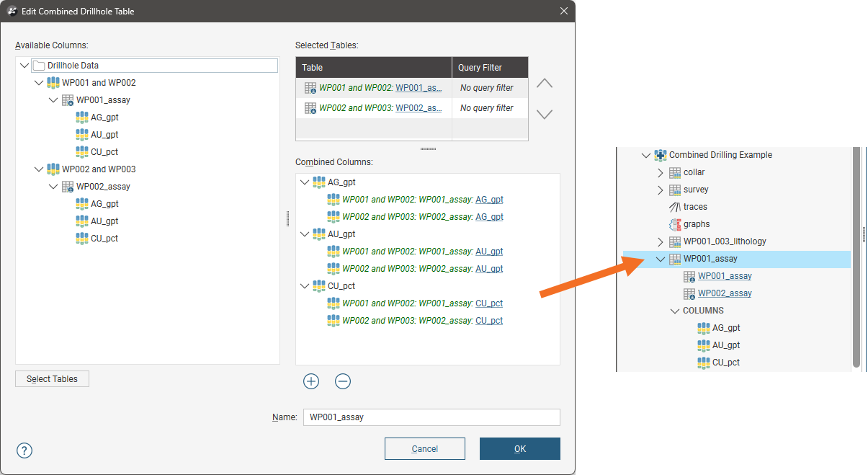Click the WP002 and WP003 drillhole set icon
This screenshot has width=868, height=475.
click(53, 169)
